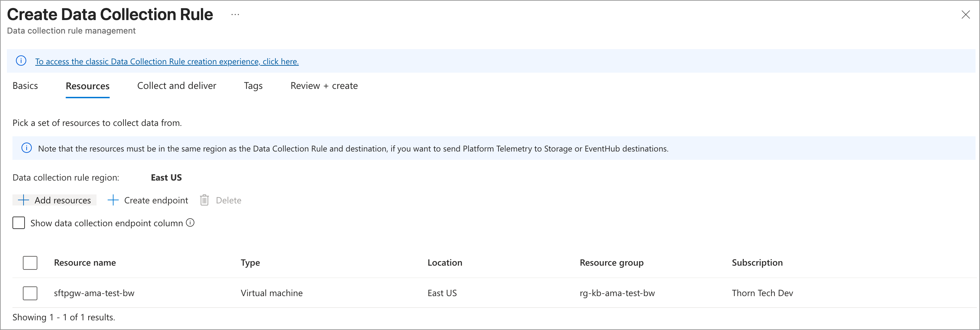
Task: Enable Show data collection endpoint column checkbox
Action: 19,223
